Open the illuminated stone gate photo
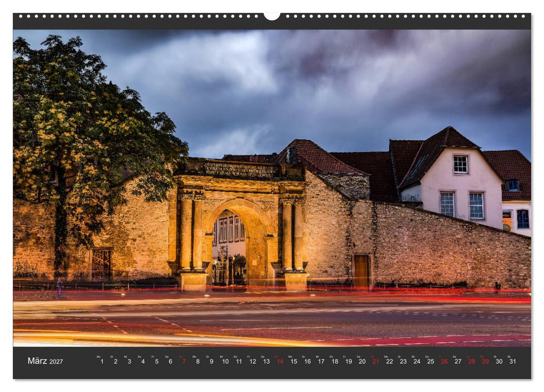The image size is (544, 392). point(272,188)
